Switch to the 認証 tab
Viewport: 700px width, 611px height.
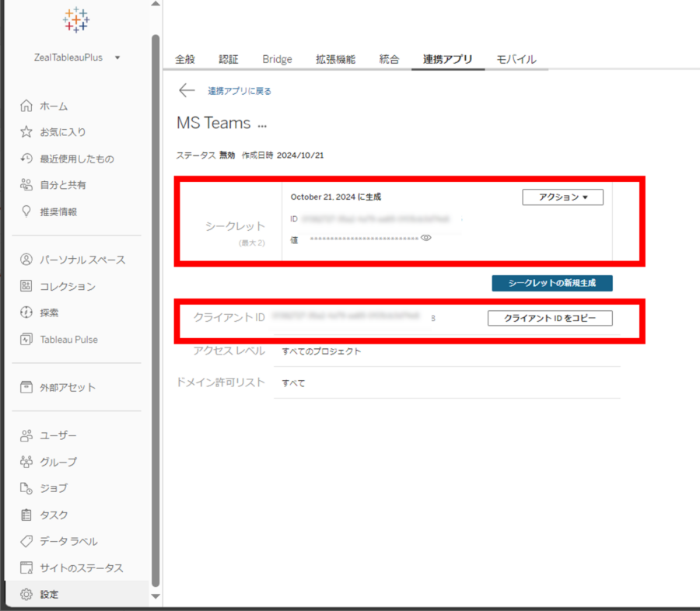pos(228,59)
